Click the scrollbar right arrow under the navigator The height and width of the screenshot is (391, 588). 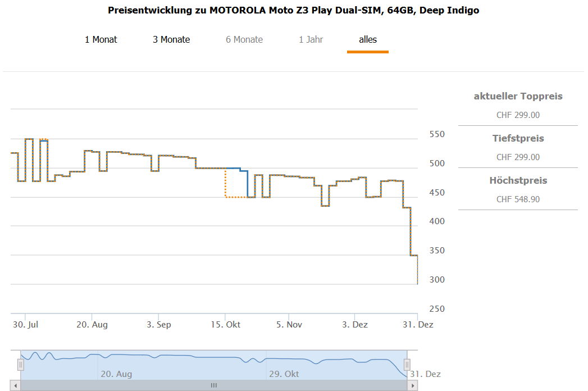413,385
